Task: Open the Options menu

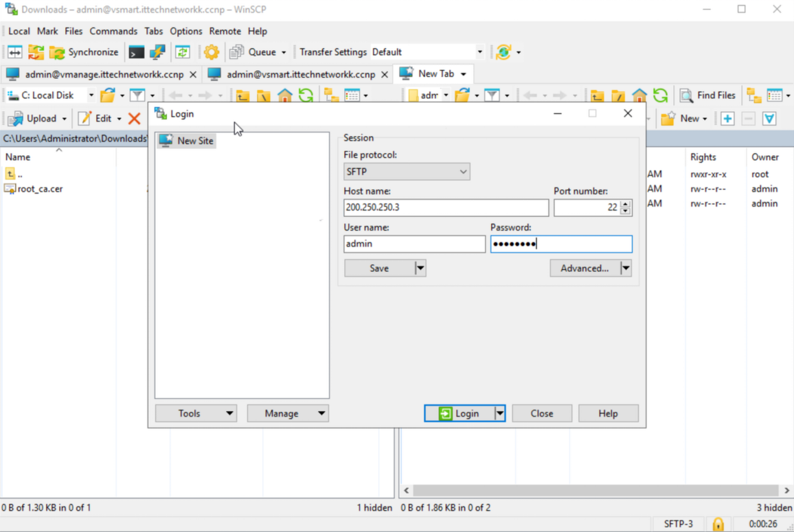Action: 186,32
